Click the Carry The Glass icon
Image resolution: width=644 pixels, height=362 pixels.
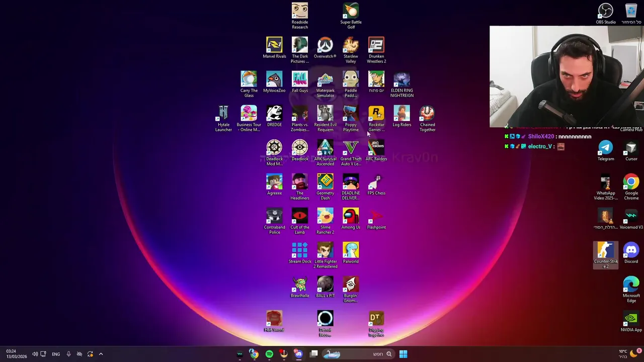[x=249, y=84]
